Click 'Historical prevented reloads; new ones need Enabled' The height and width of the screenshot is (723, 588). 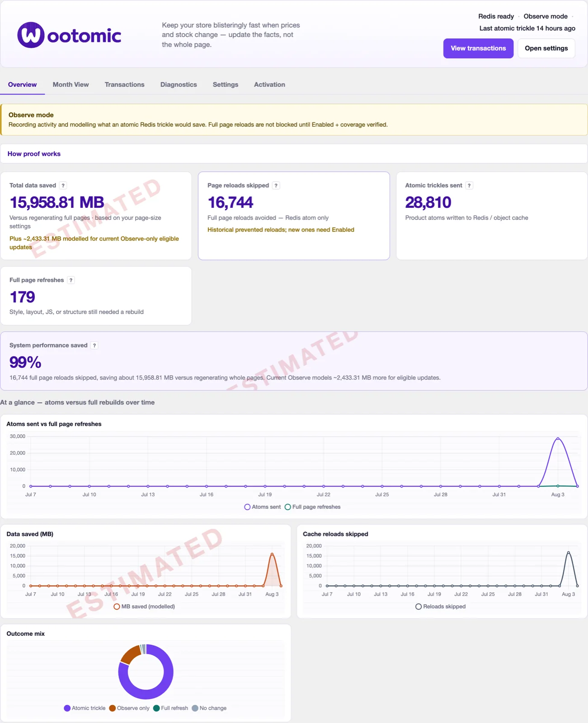(281, 230)
